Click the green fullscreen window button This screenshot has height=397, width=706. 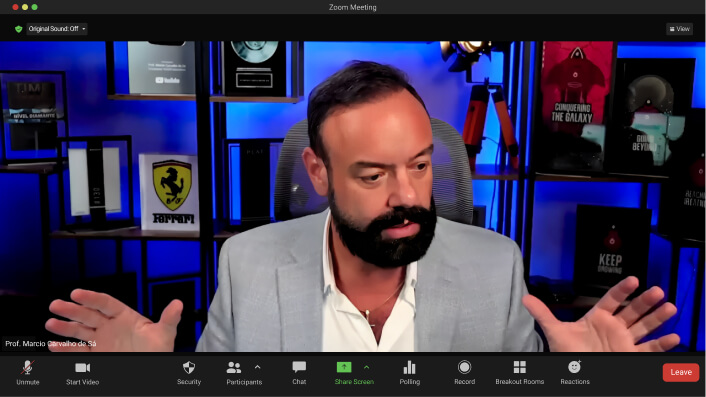click(x=35, y=7)
